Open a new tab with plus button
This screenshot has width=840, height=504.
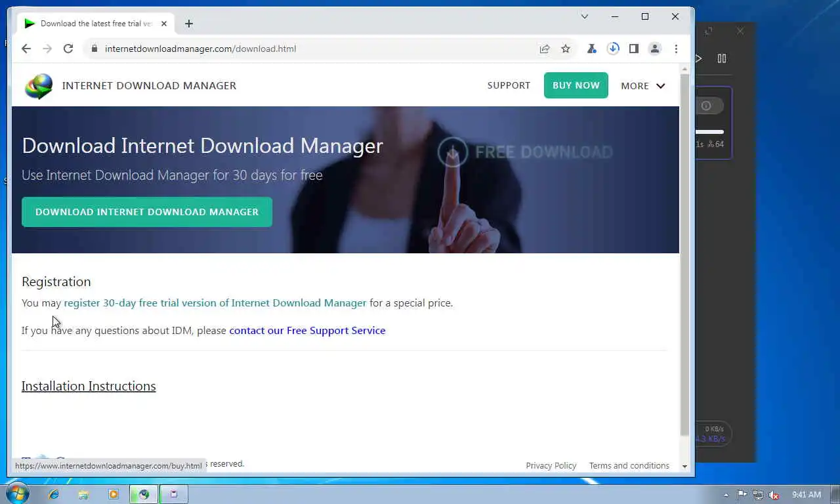tap(189, 24)
